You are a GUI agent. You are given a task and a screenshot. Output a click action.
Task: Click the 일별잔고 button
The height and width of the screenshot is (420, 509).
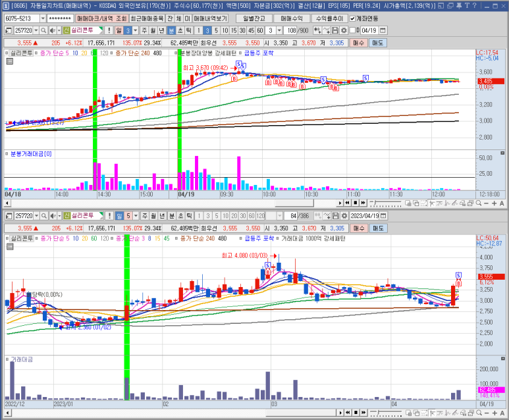click(254, 18)
